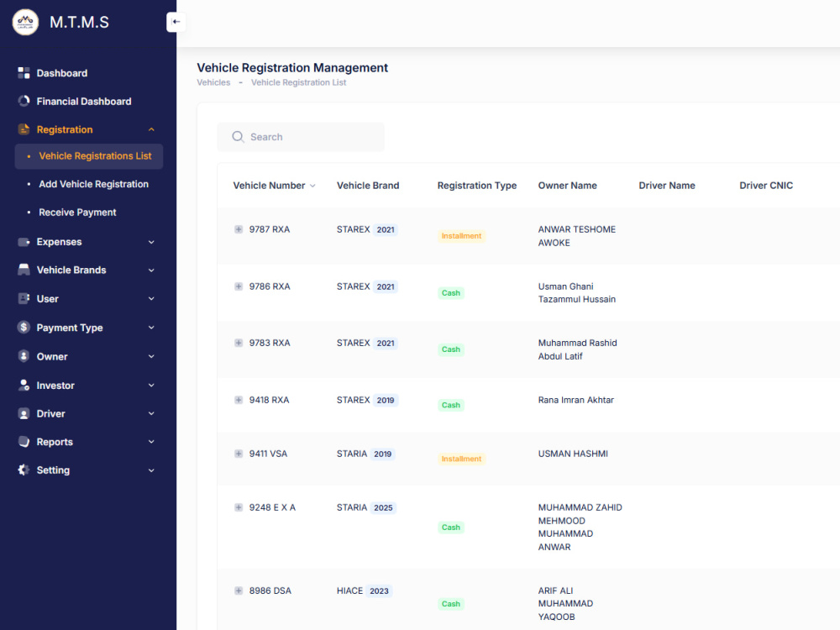Click the M.T.M.S title text
840x630 pixels.
tap(79, 22)
